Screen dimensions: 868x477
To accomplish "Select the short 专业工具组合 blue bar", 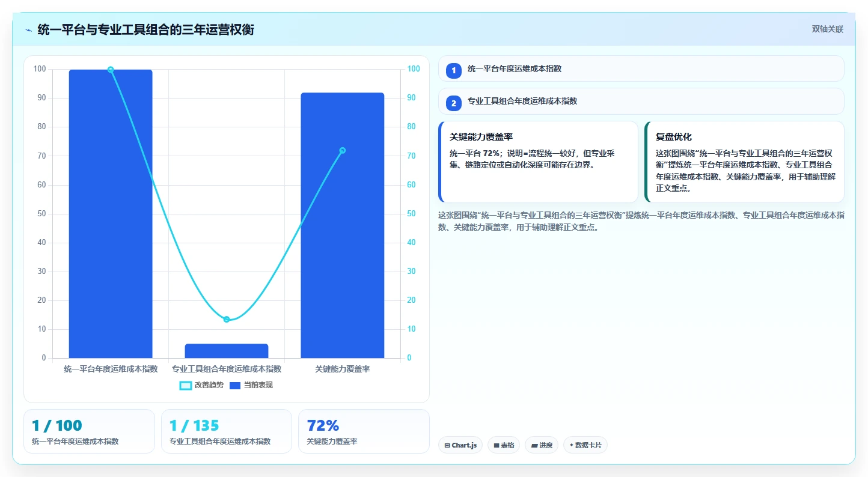I will pyautogui.click(x=227, y=351).
